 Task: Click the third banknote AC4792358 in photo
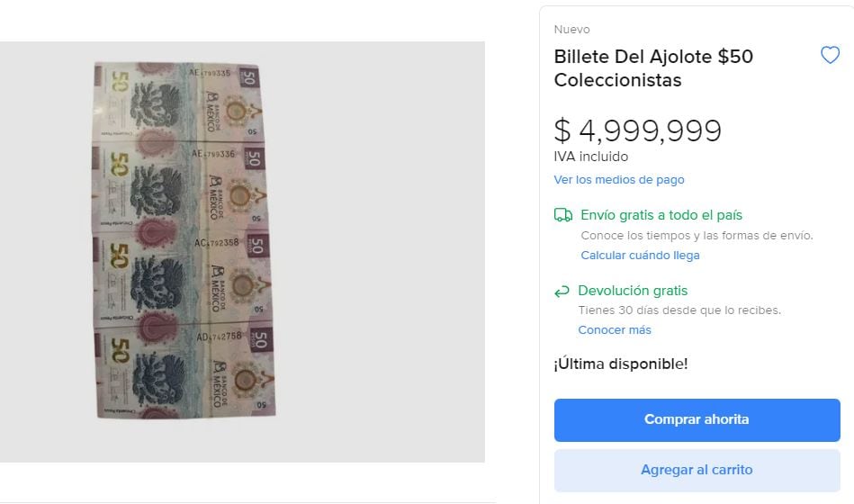182,278
